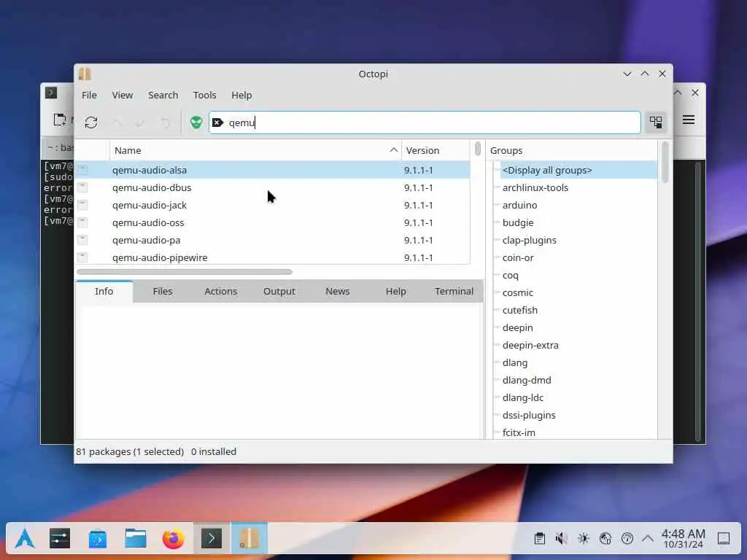Click updates notifier tray icon
The image size is (747, 560).
[x=627, y=539]
